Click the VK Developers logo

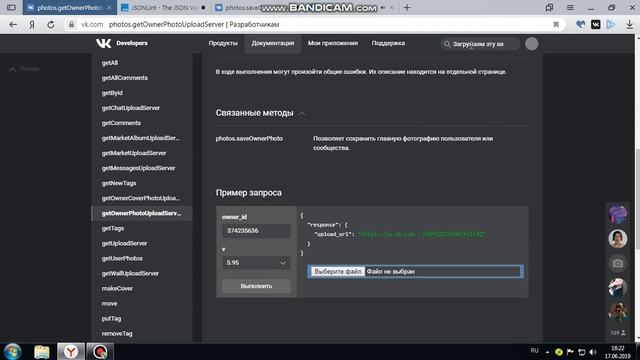(x=122, y=43)
